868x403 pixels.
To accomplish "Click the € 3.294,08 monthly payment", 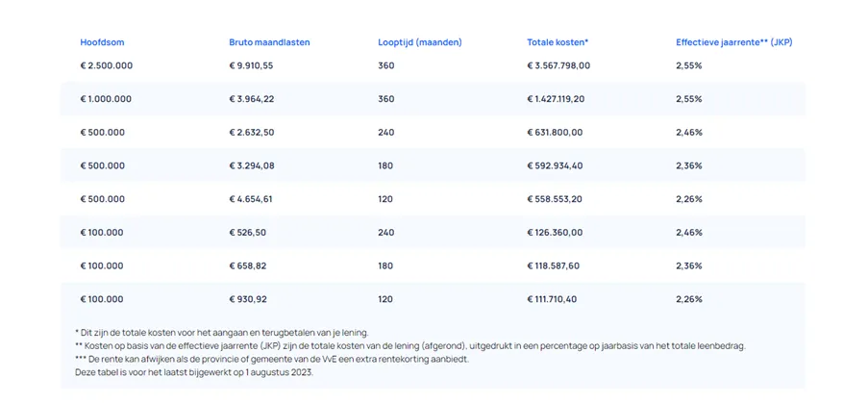I will click(x=251, y=165).
